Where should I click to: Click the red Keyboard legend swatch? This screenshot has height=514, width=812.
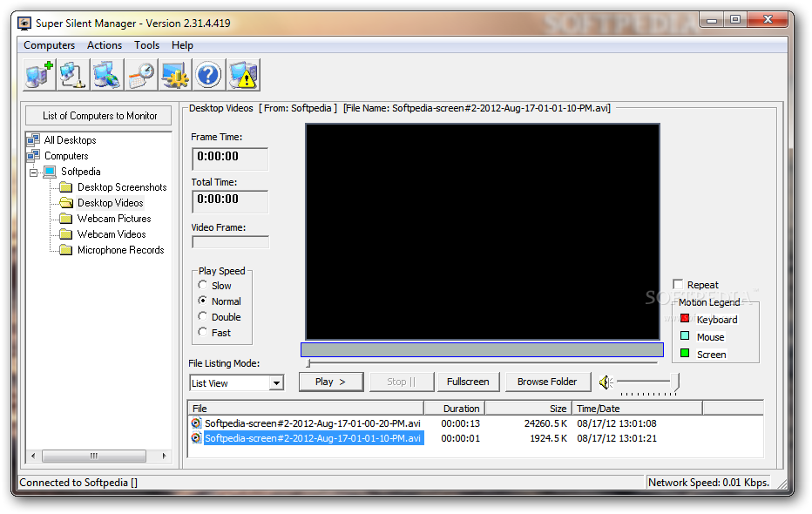[x=685, y=318]
